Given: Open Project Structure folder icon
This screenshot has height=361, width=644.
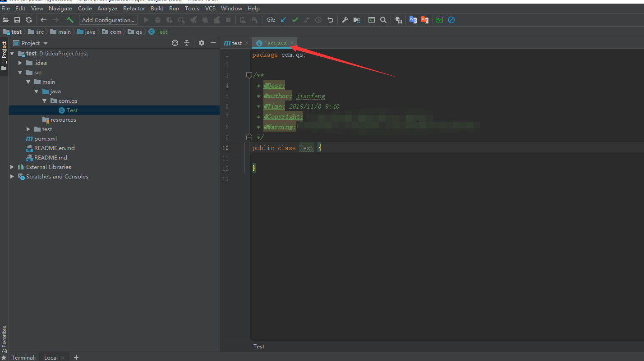Looking at the screenshot, I should point(357,20).
